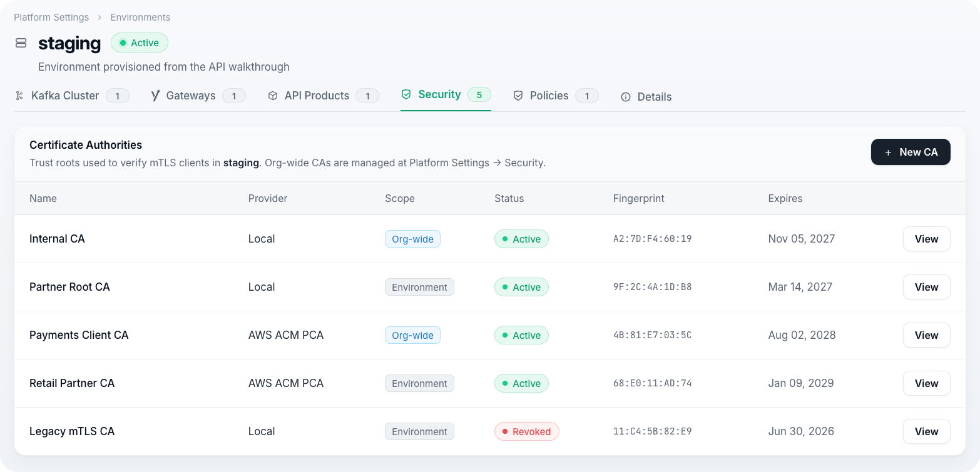Click the Active status for Payments Client CA
980x472 pixels.
tap(521, 335)
